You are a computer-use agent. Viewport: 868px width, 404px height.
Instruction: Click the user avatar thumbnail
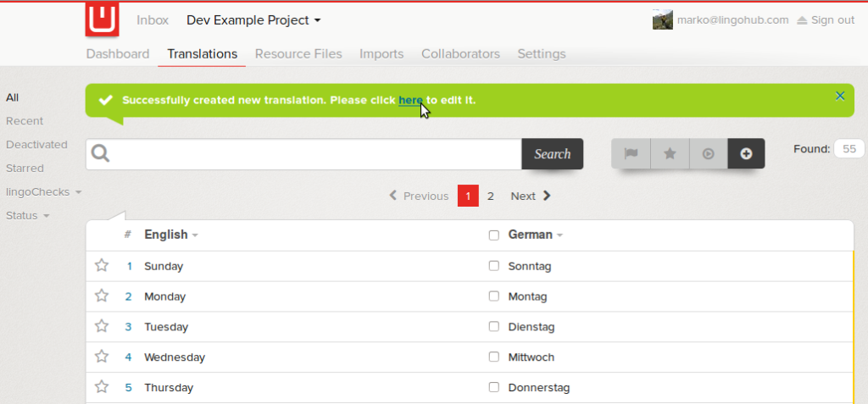(x=662, y=19)
